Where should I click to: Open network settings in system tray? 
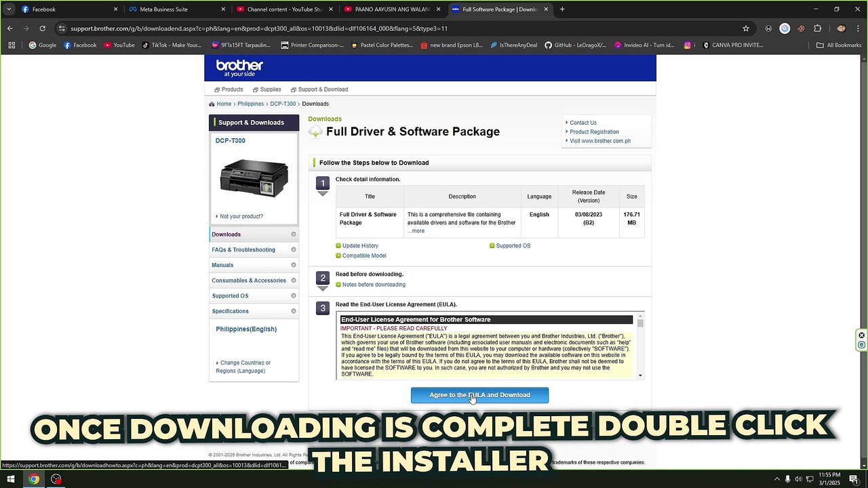810,479
